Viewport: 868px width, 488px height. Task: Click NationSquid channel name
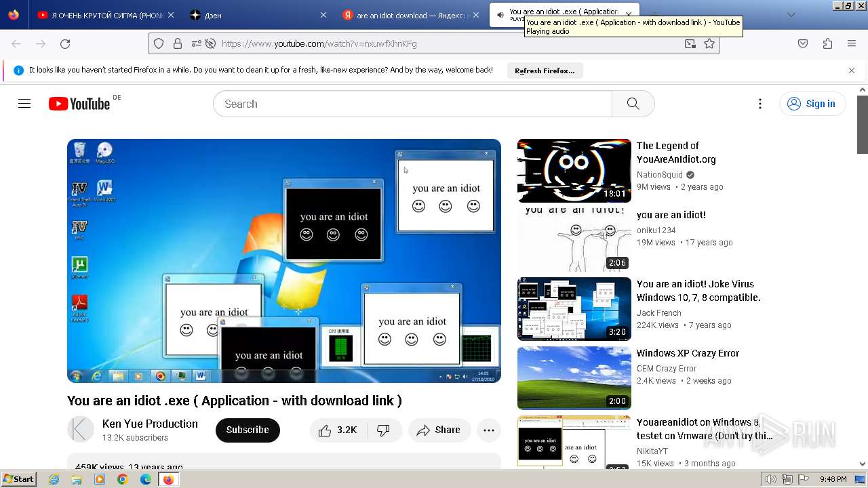click(660, 175)
